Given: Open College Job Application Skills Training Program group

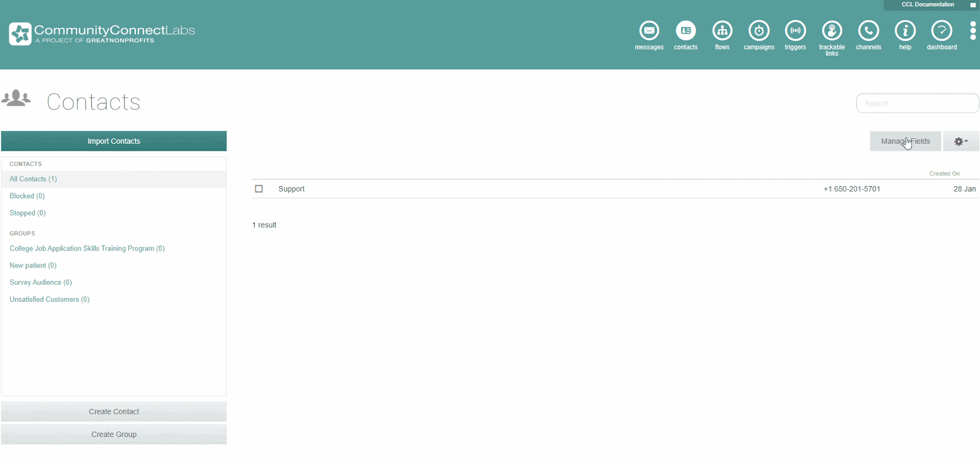Looking at the screenshot, I should 87,249.
